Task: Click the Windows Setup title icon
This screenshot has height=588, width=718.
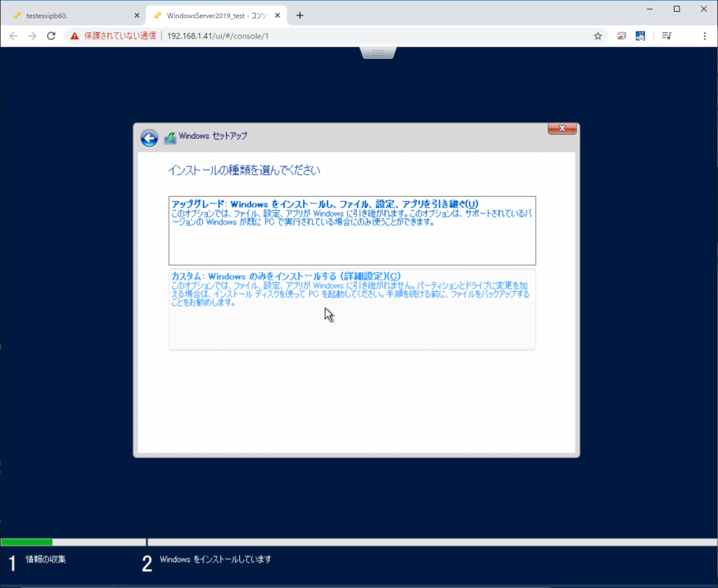Action: pyautogui.click(x=170, y=138)
